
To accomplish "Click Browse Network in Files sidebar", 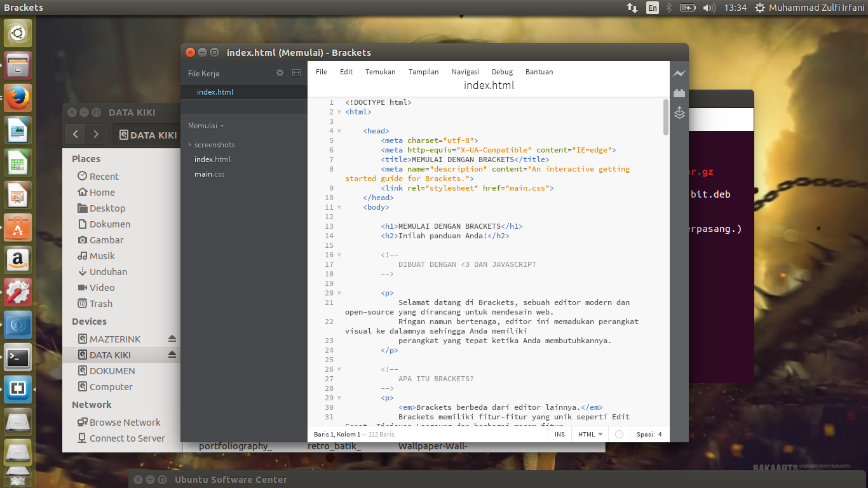I will [119, 423].
